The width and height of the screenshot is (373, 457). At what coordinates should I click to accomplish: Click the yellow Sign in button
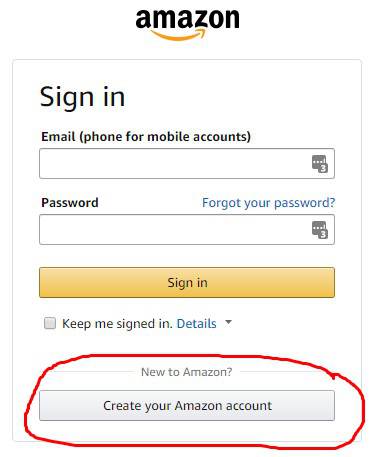187,282
